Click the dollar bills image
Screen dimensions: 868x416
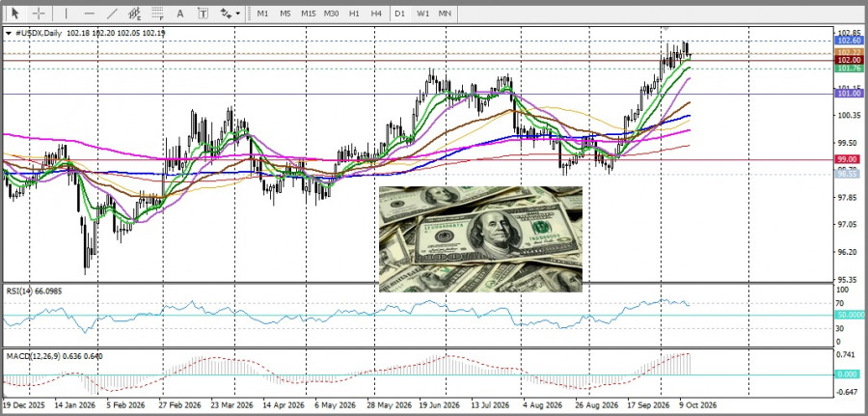coord(480,239)
